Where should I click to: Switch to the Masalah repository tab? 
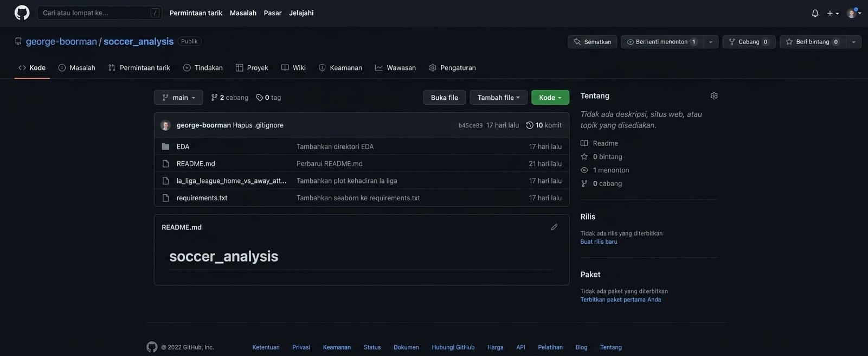pyautogui.click(x=76, y=68)
